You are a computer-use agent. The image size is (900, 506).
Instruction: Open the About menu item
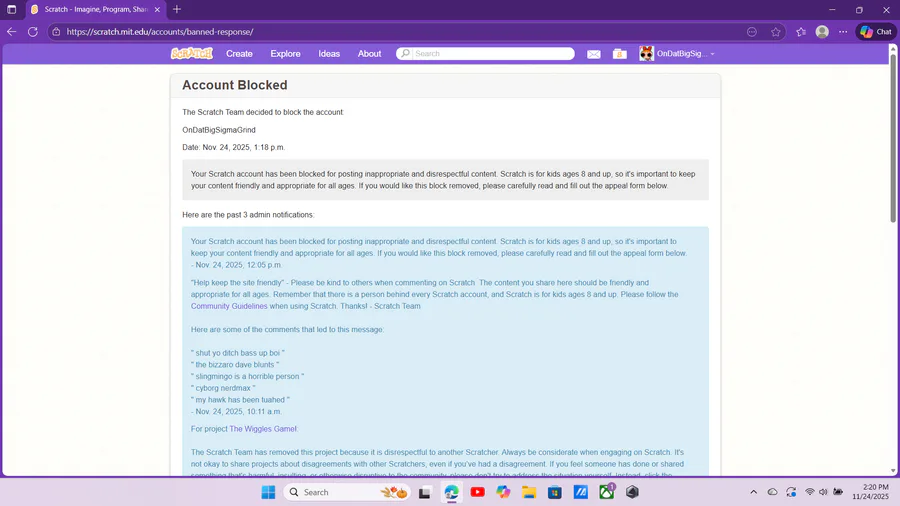click(369, 53)
